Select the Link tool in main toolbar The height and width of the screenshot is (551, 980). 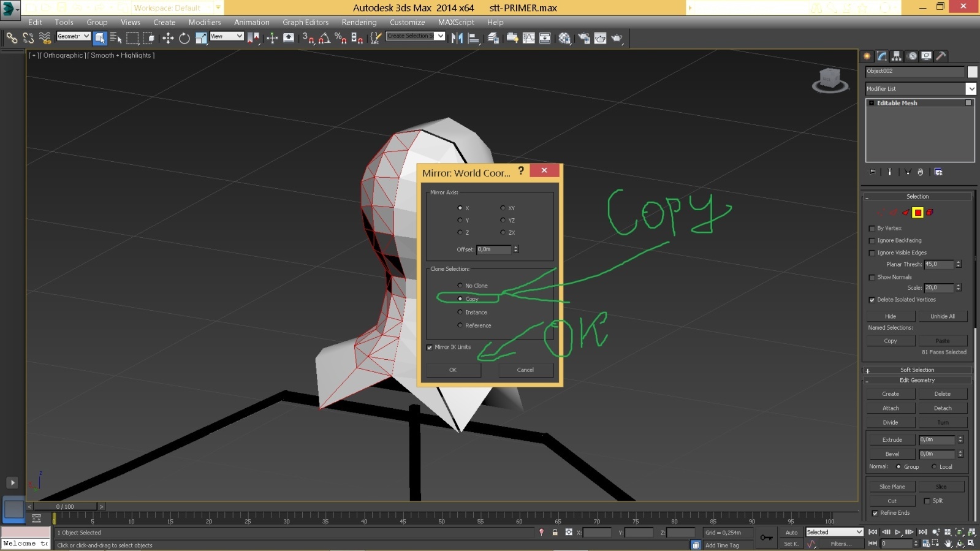[12, 38]
